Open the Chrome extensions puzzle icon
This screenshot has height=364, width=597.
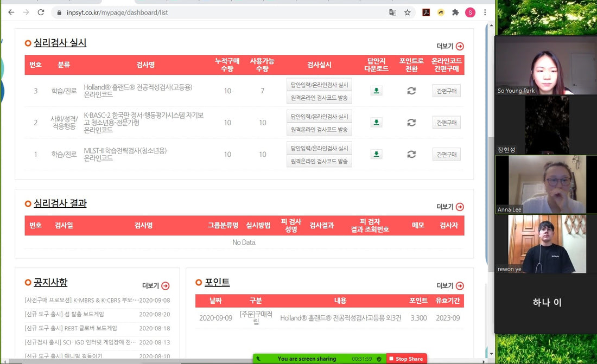coord(455,12)
